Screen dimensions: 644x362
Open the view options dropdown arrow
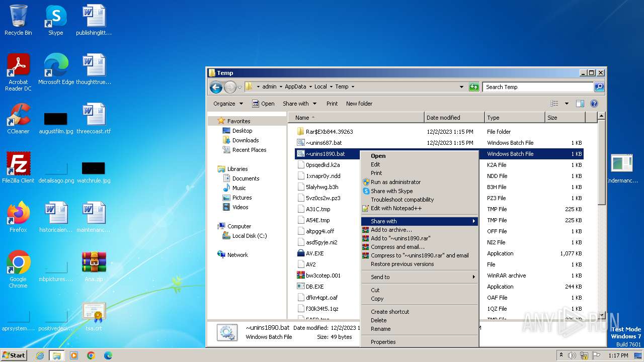point(567,104)
